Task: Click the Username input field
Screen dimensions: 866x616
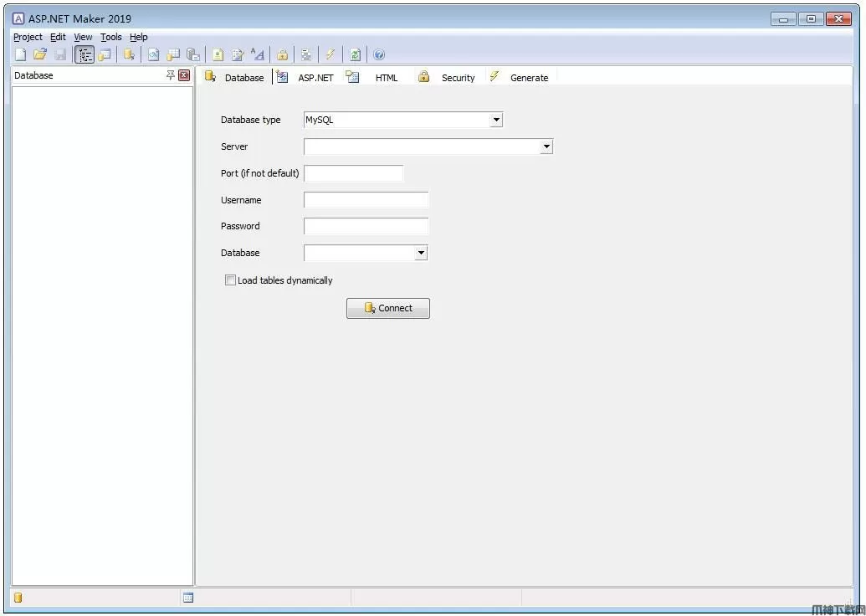Action: [366, 200]
